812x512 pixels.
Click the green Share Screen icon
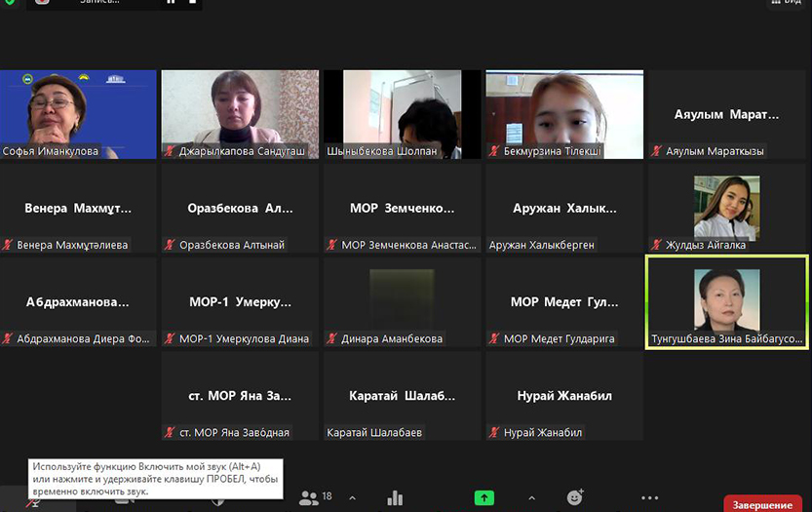click(x=484, y=498)
